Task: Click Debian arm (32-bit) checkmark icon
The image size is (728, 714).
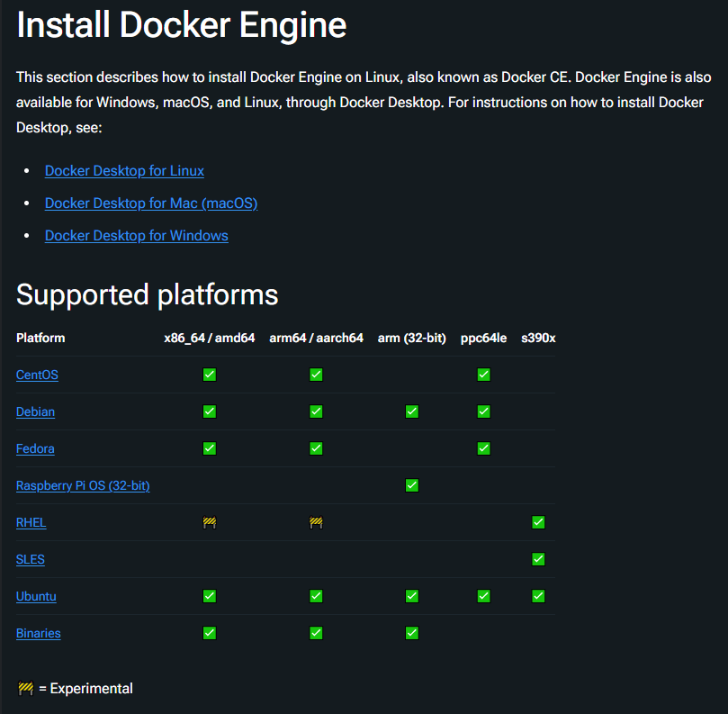Action: [412, 411]
